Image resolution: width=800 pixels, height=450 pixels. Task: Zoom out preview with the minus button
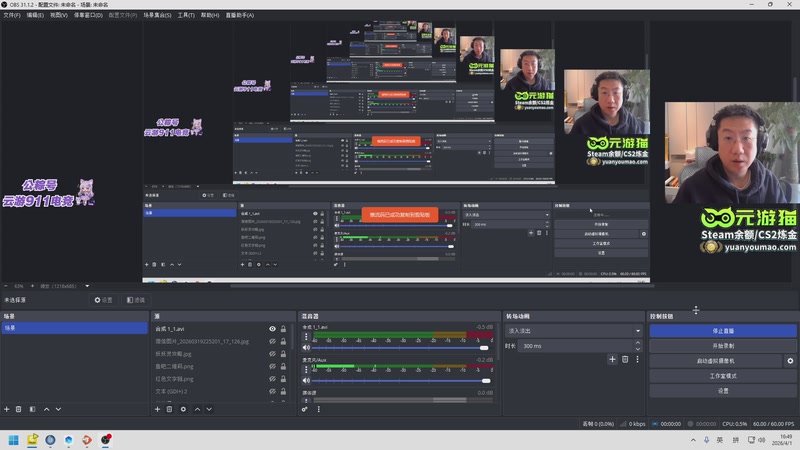coord(6,286)
